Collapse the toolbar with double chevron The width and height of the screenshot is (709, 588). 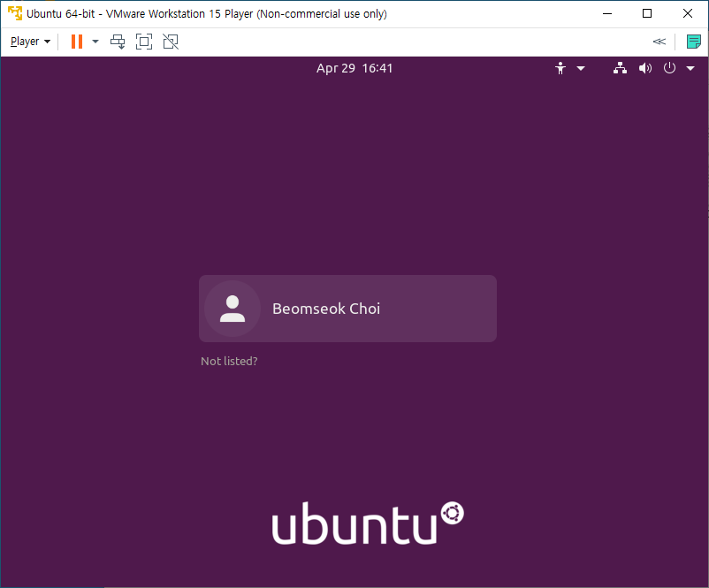click(659, 42)
